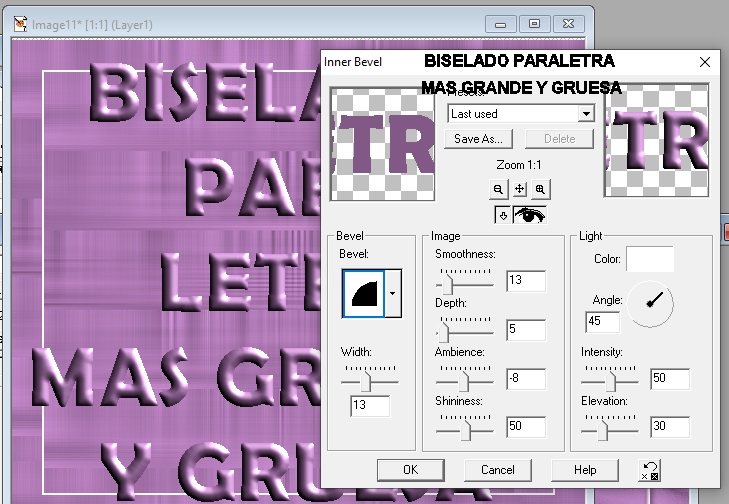Expand the bevel shape dropdown arrow
729x504 pixels.
pos(392,293)
